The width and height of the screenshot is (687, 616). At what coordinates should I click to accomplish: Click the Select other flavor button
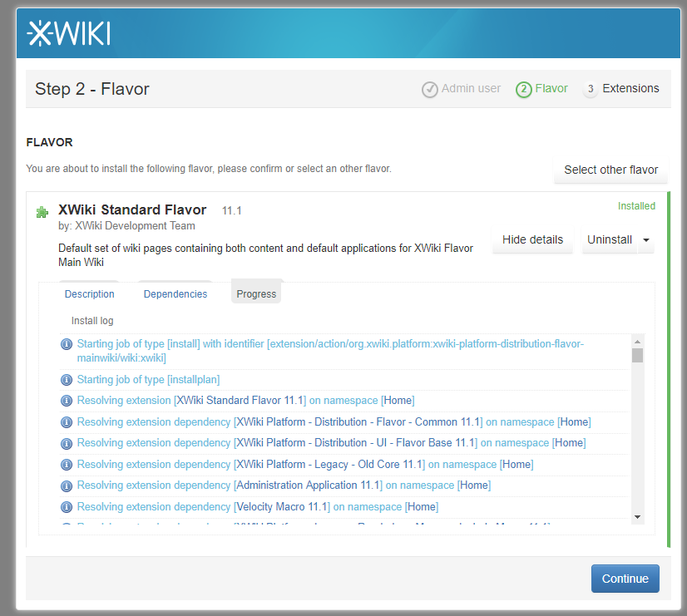610,170
